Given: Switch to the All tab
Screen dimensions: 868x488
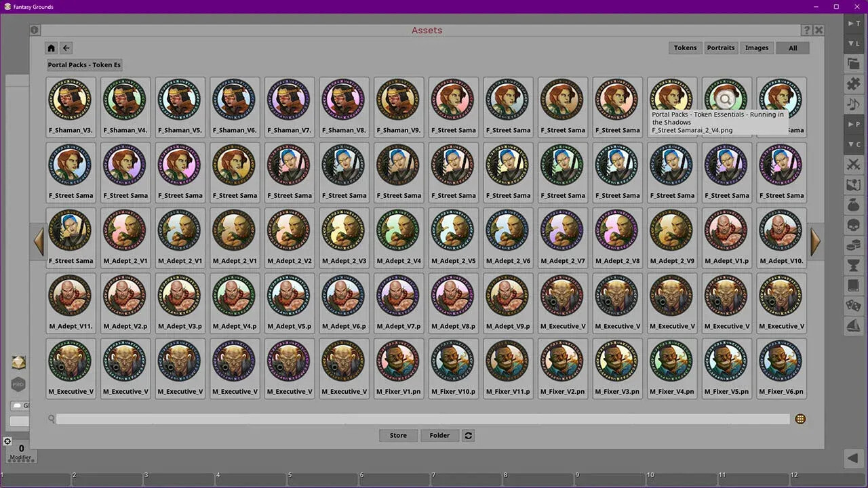Looking at the screenshot, I should [x=792, y=47].
